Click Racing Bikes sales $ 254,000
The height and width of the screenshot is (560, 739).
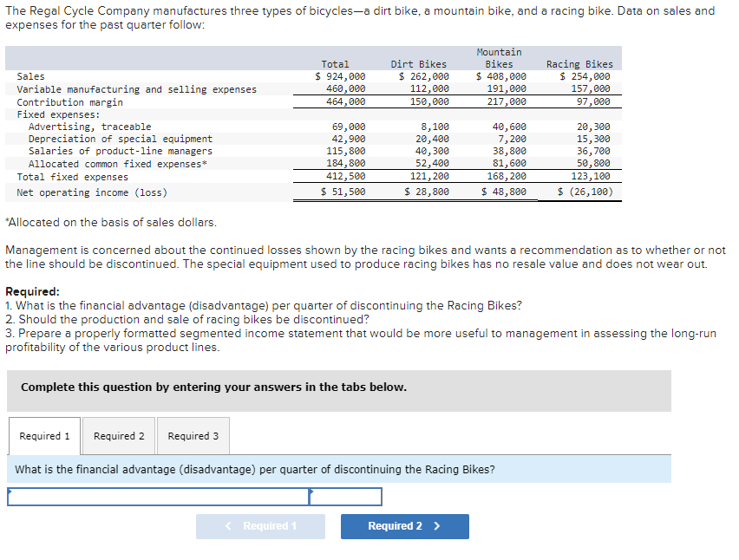[585, 76]
